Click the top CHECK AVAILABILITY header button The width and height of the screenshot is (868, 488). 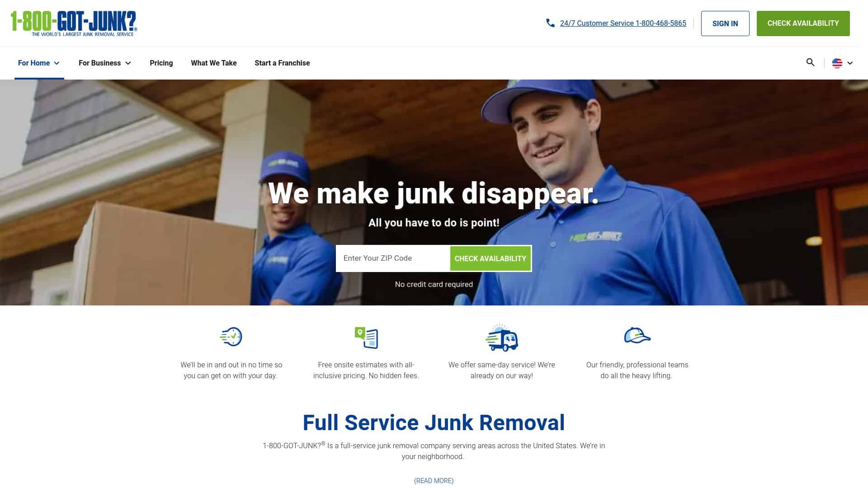803,23
